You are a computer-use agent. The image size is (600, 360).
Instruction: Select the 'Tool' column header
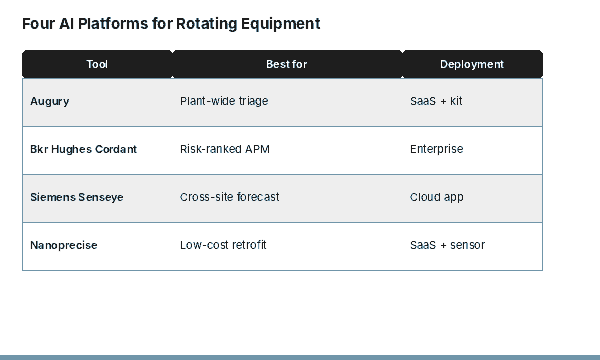pyautogui.click(x=97, y=64)
